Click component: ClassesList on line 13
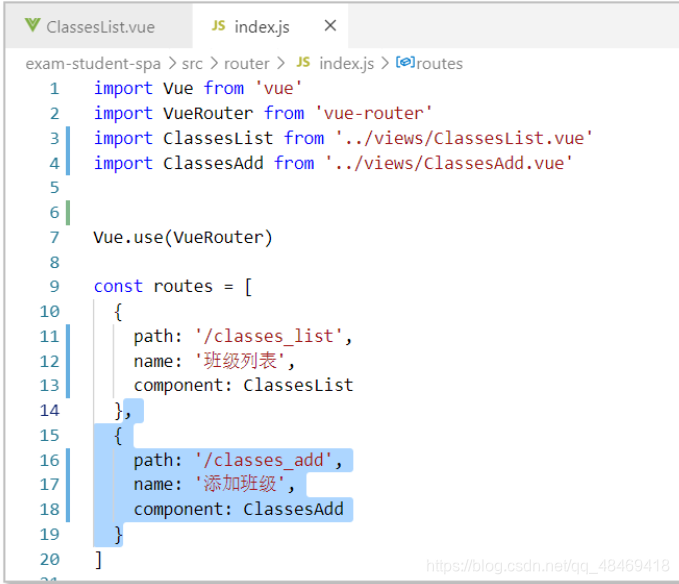 pos(243,385)
